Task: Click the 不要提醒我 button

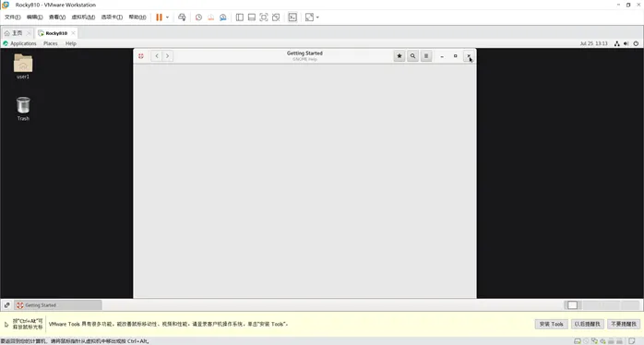Action: 624,324
